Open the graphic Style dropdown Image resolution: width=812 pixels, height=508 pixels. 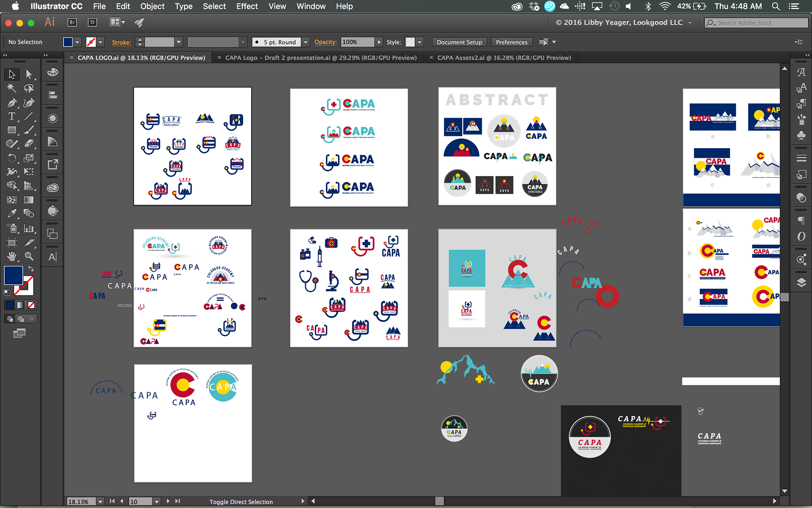[x=420, y=42]
